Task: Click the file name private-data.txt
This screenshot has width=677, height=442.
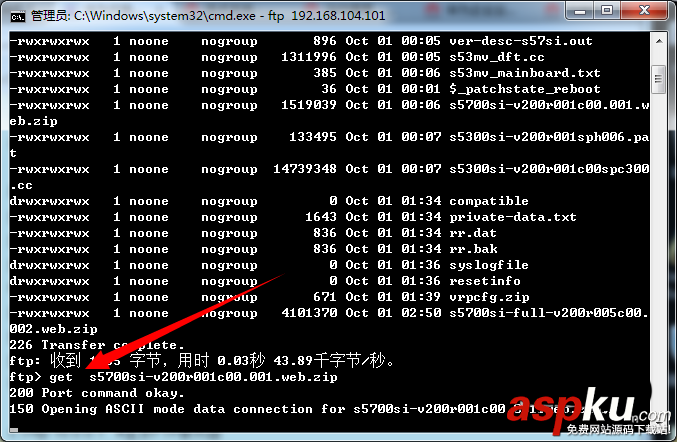Action: click(512, 217)
